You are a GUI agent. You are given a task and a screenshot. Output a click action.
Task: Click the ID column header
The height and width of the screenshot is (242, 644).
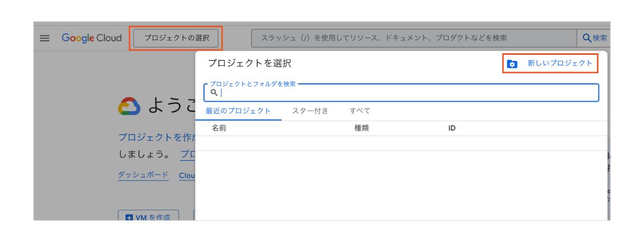tap(452, 129)
